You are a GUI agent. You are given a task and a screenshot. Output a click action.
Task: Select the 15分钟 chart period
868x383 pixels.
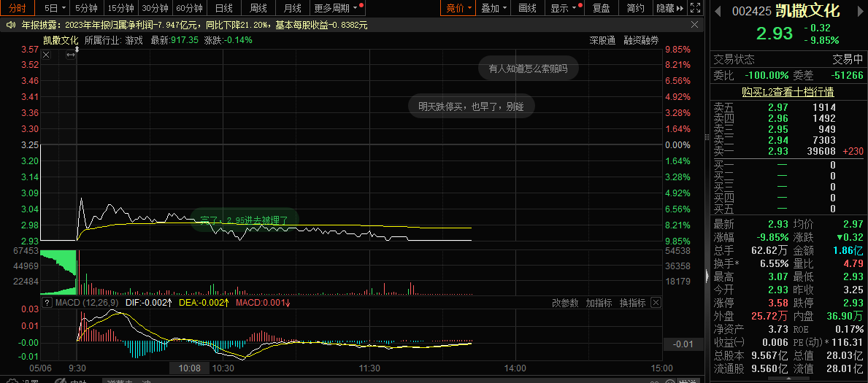120,8
